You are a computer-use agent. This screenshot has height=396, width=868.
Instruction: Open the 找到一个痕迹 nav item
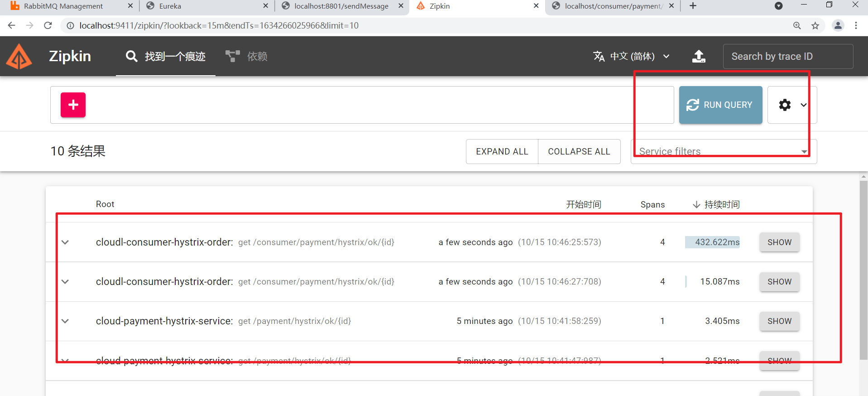[166, 56]
